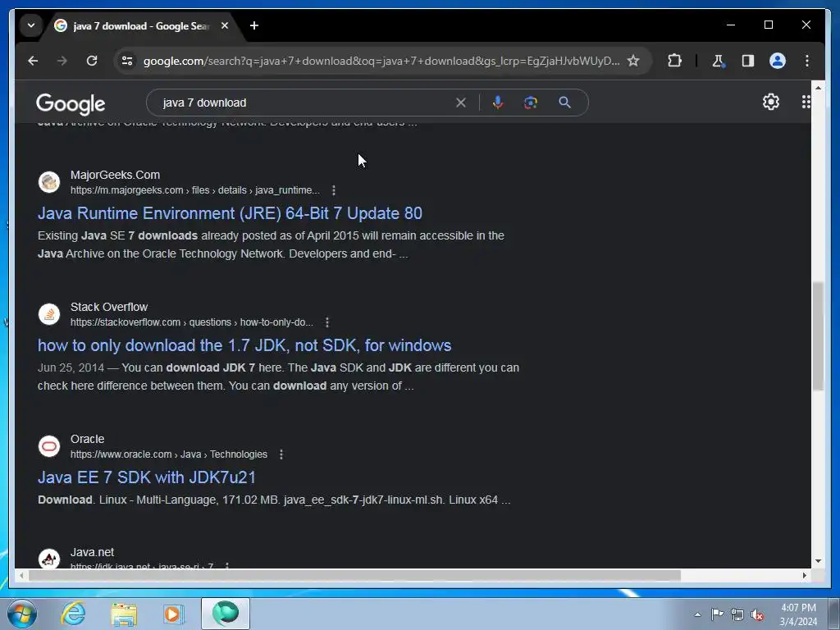Open a new tab
Image resolution: width=840 pixels, height=630 pixels.
pyautogui.click(x=254, y=25)
